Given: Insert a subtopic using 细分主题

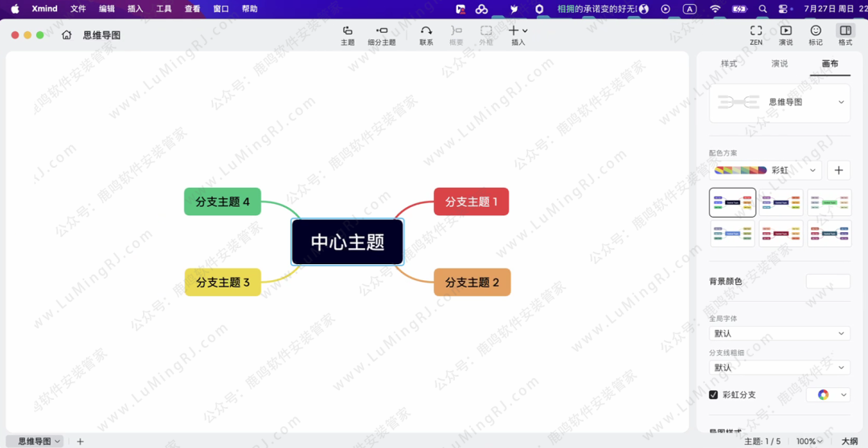Looking at the screenshot, I should click(382, 35).
